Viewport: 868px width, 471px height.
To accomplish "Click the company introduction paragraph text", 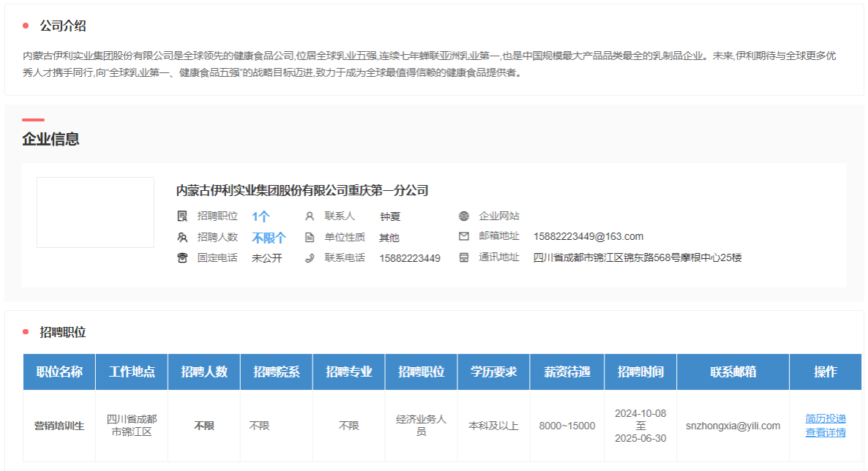I will (429, 64).
